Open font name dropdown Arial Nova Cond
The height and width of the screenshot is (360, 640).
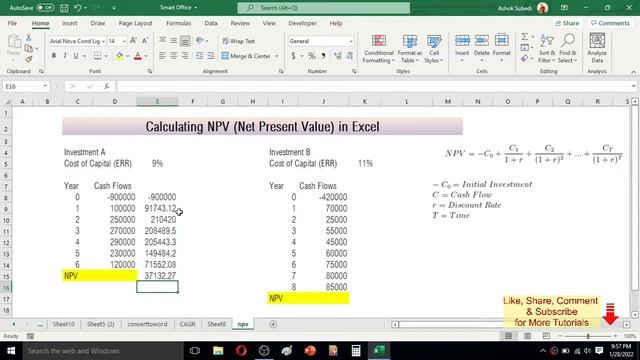point(103,41)
